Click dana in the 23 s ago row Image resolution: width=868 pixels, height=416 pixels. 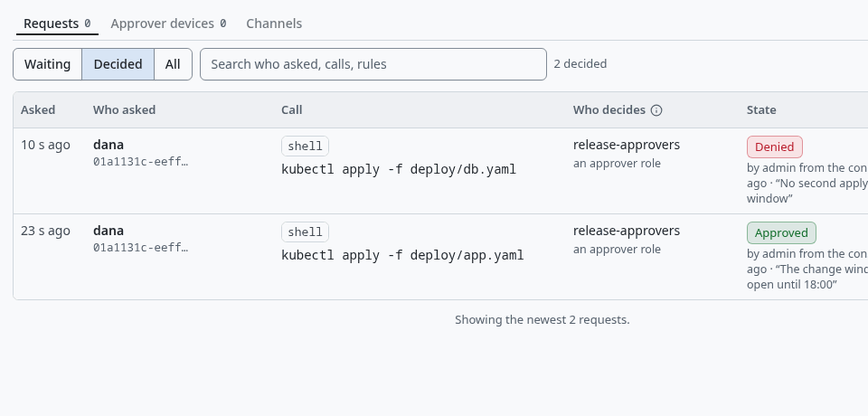pos(108,231)
